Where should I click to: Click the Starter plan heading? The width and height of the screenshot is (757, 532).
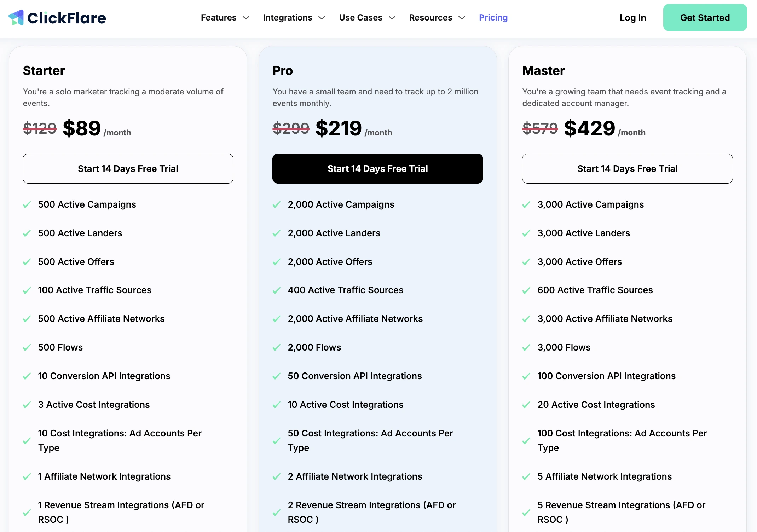click(x=44, y=71)
